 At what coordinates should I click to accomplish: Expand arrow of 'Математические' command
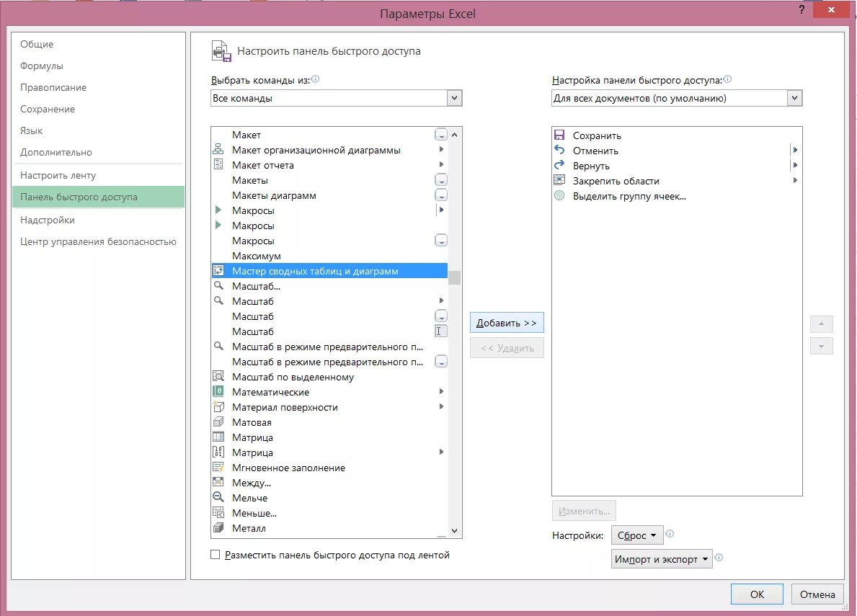click(x=441, y=391)
